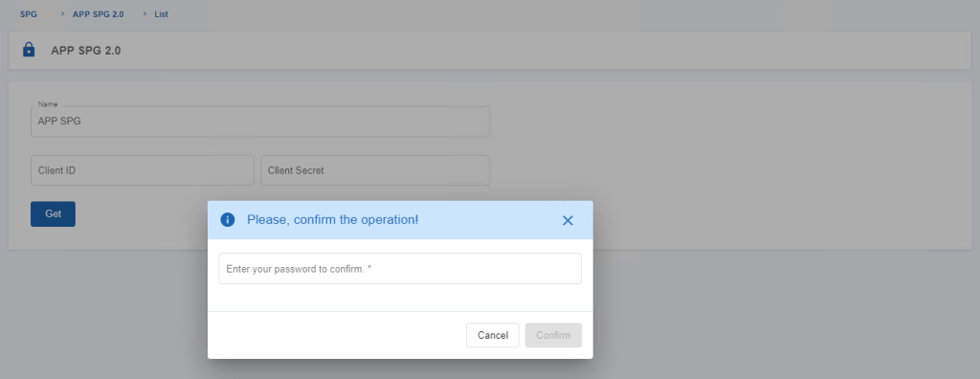
Task: Go to APP SPG 2.0 breadcrumb
Action: coord(99,13)
